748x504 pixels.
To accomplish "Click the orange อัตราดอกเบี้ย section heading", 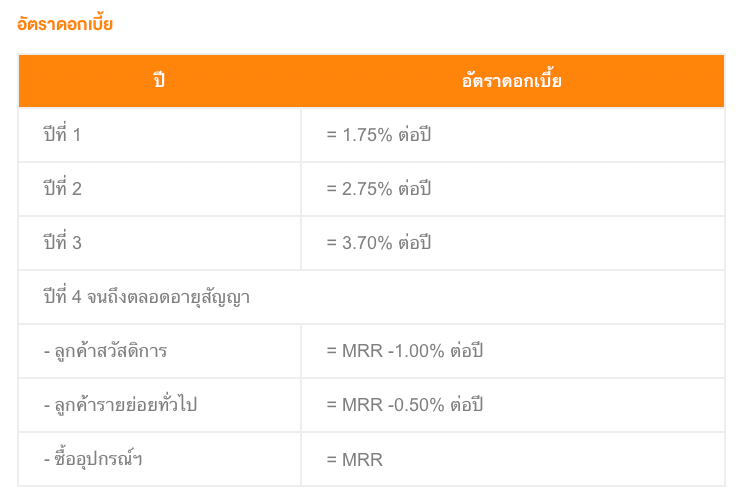I will click(x=65, y=23).
